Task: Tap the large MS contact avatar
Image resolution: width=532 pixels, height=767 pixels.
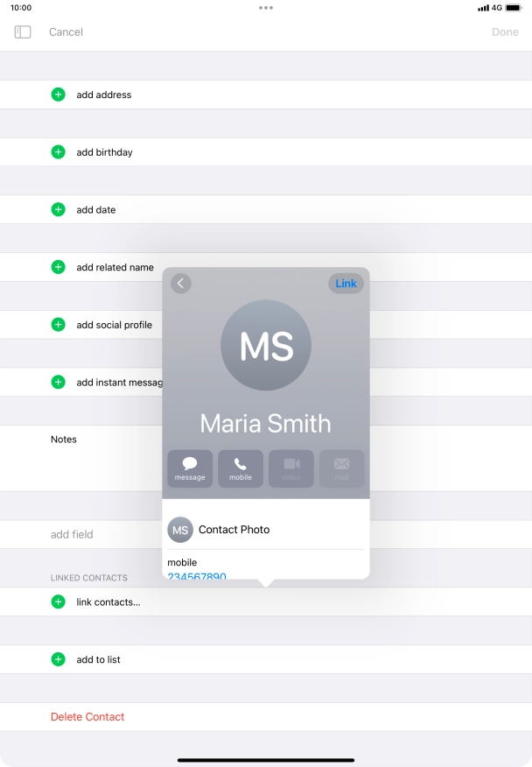Action: point(265,345)
